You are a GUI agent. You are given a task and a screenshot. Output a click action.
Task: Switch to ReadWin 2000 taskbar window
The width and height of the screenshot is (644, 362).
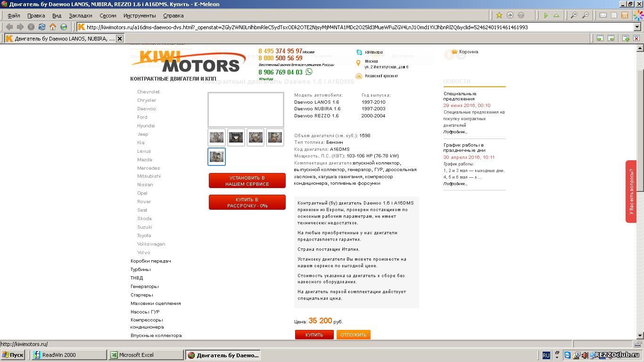click(x=69, y=355)
